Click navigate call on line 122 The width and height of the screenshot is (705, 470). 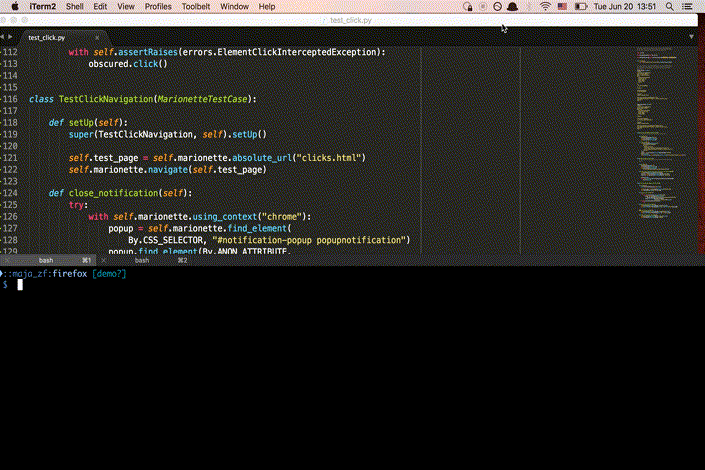click(168, 170)
